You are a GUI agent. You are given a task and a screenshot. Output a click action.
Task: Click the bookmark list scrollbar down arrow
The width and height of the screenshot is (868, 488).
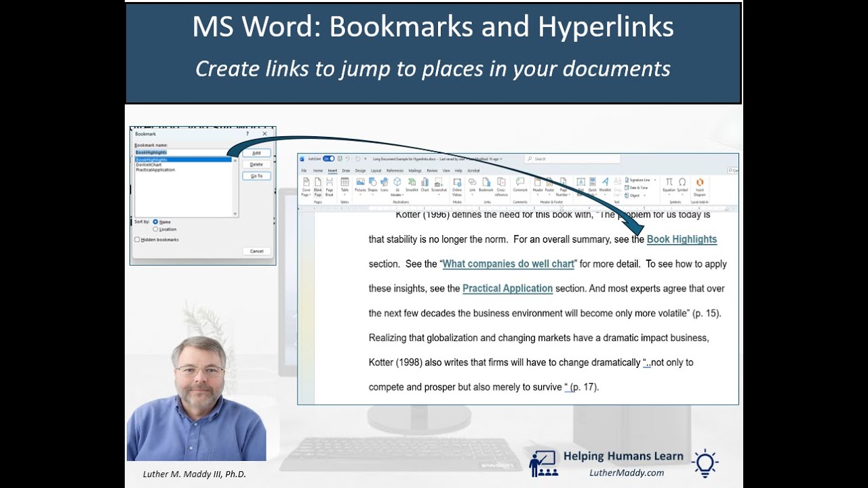click(235, 213)
